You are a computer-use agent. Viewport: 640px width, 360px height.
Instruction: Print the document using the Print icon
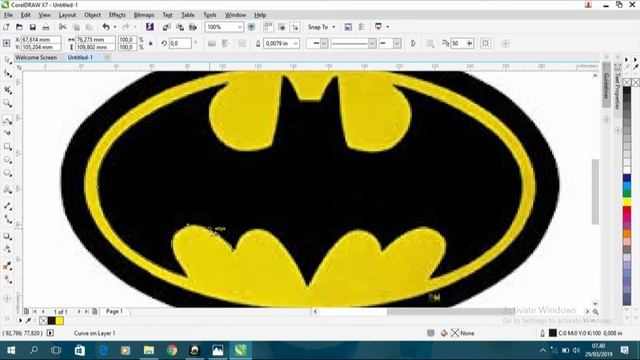46,27
